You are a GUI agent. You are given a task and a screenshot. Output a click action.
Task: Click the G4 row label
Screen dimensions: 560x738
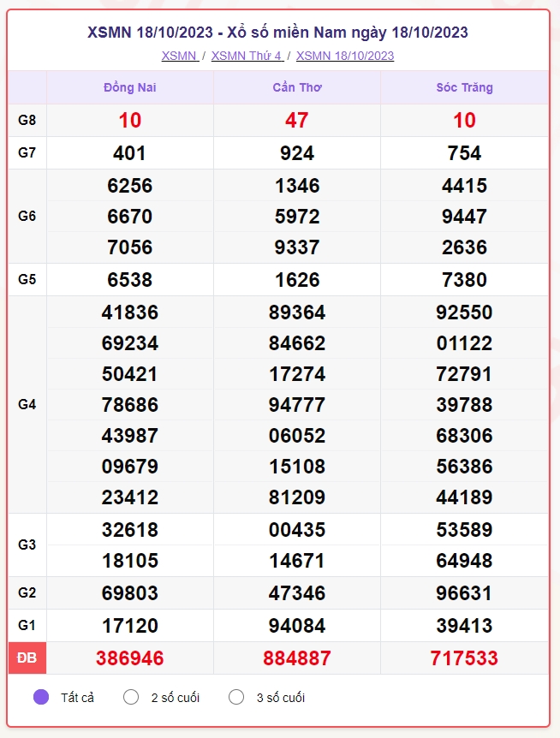(x=27, y=404)
